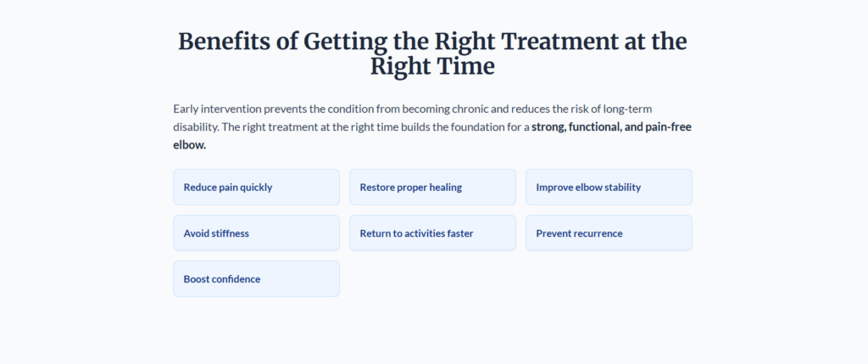The width and height of the screenshot is (868, 364).
Task: Open the Boost confidence card
Action: 256,278
